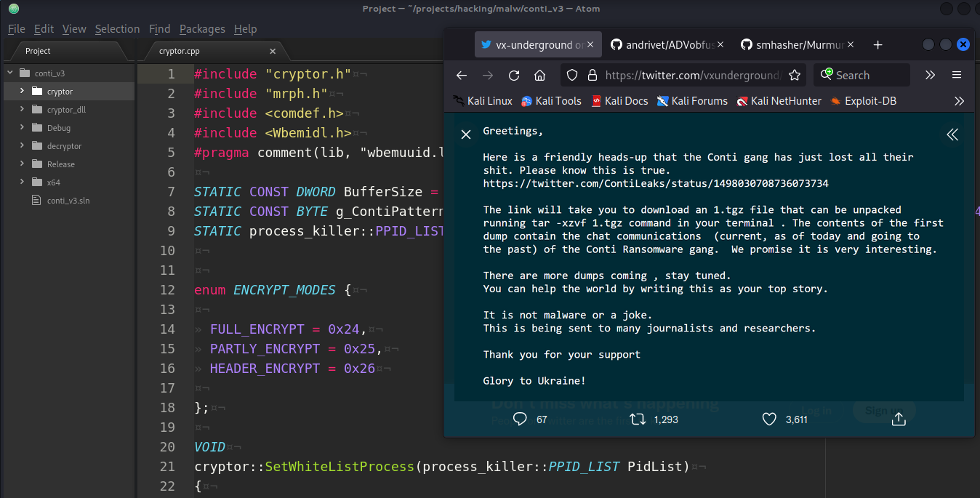Reply to the tweet with 67 replies
Screen dimensions: 980x498
pyautogui.click(x=520, y=419)
